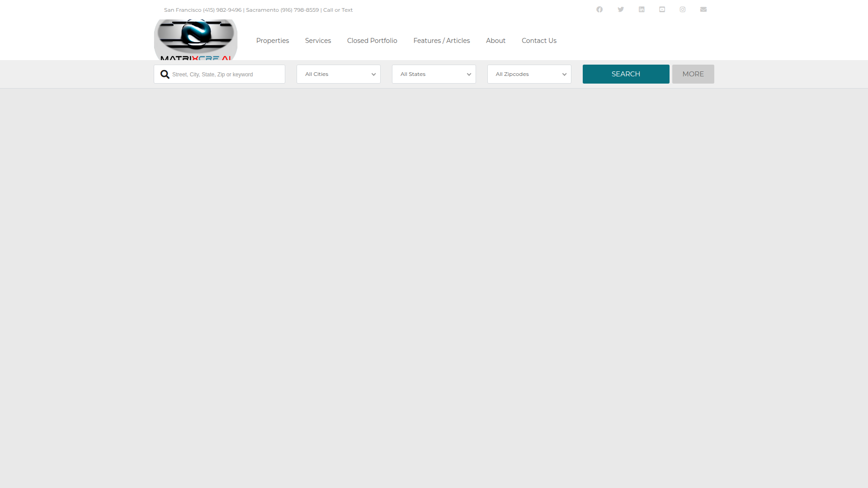The width and height of the screenshot is (868, 488).
Task: Click the SEARCH button
Action: (626, 74)
